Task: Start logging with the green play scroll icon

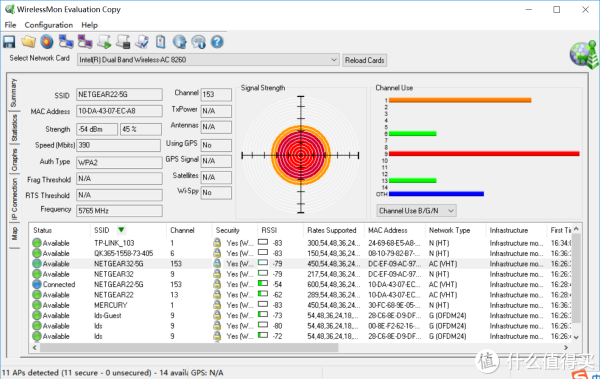Action: tap(104, 42)
